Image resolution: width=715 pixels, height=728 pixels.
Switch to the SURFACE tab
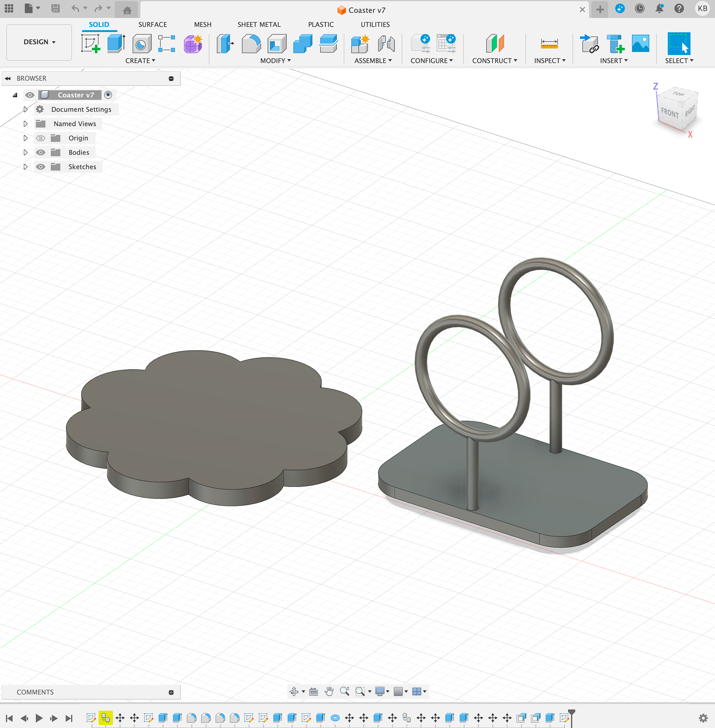pyautogui.click(x=152, y=25)
